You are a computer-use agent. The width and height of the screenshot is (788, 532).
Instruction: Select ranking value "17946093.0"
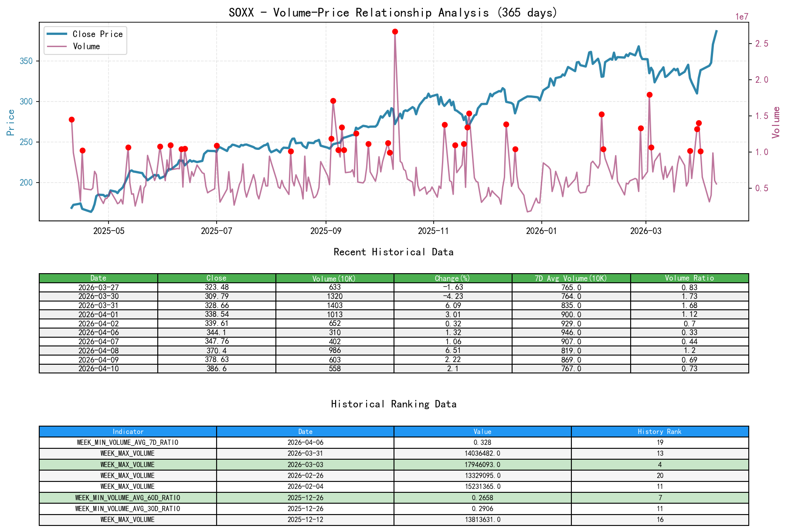tap(482, 465)
